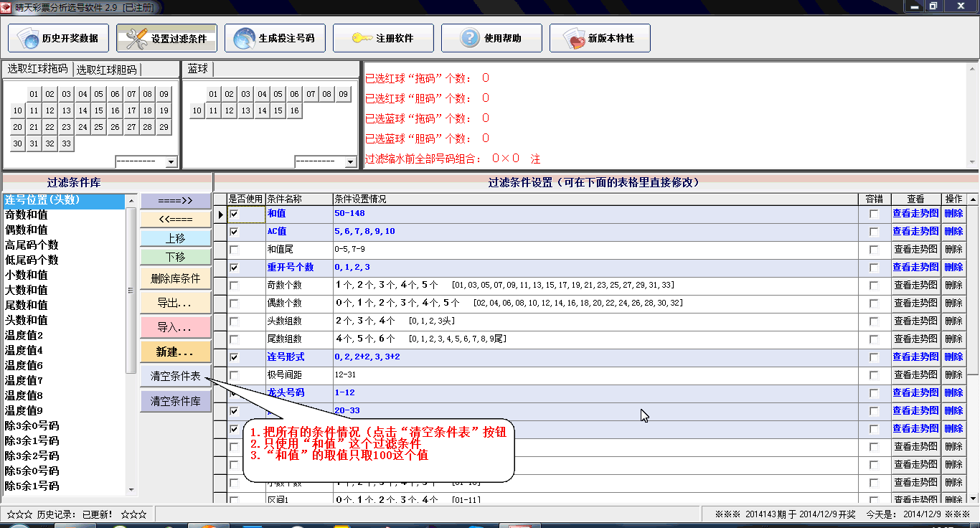Switch to the 选取红球胆码 tab
This screenshot has width=980, height=528.
pos(106,70)
